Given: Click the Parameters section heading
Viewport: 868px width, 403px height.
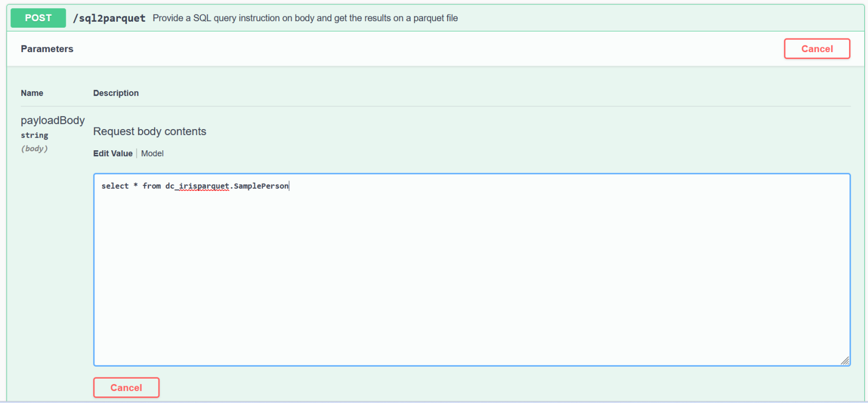Looking at the screenshot, I should point(47,49).
